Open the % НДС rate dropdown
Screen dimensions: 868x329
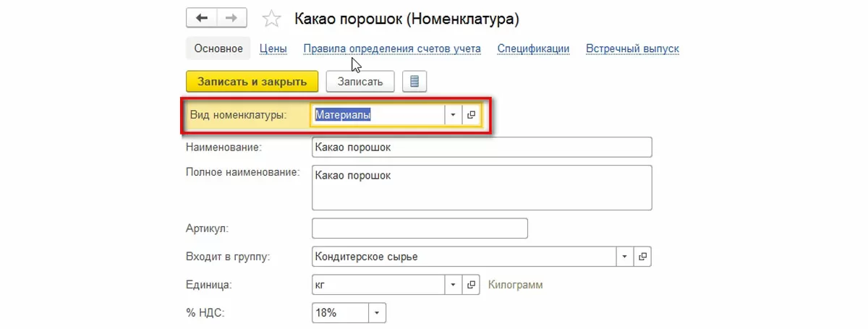point(377,313)
